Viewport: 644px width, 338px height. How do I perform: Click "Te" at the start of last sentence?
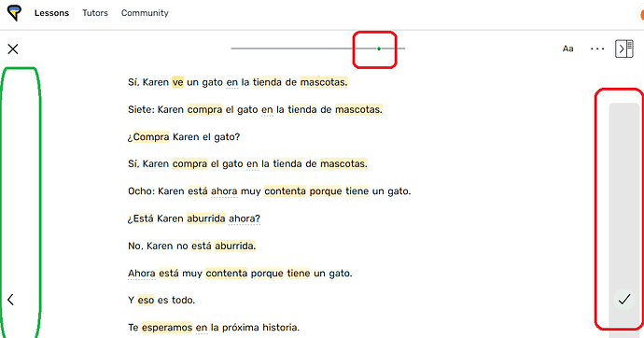[133, 328]
